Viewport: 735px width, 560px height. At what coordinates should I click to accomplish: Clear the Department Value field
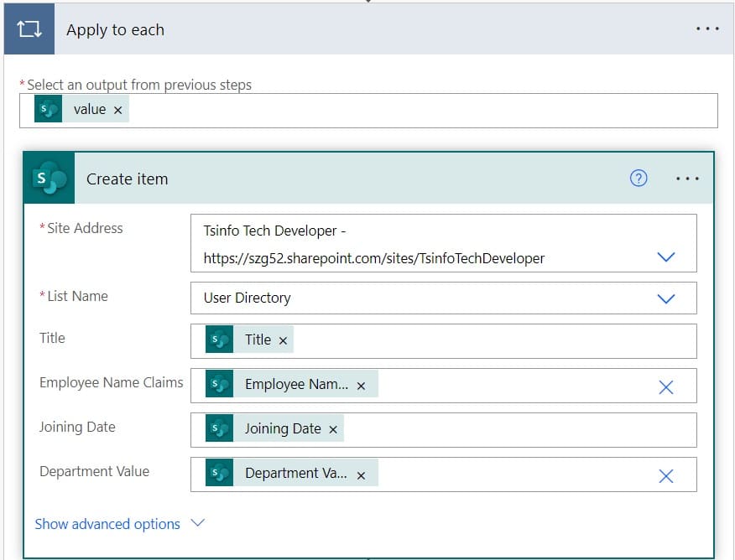click(x=666, y=476)
